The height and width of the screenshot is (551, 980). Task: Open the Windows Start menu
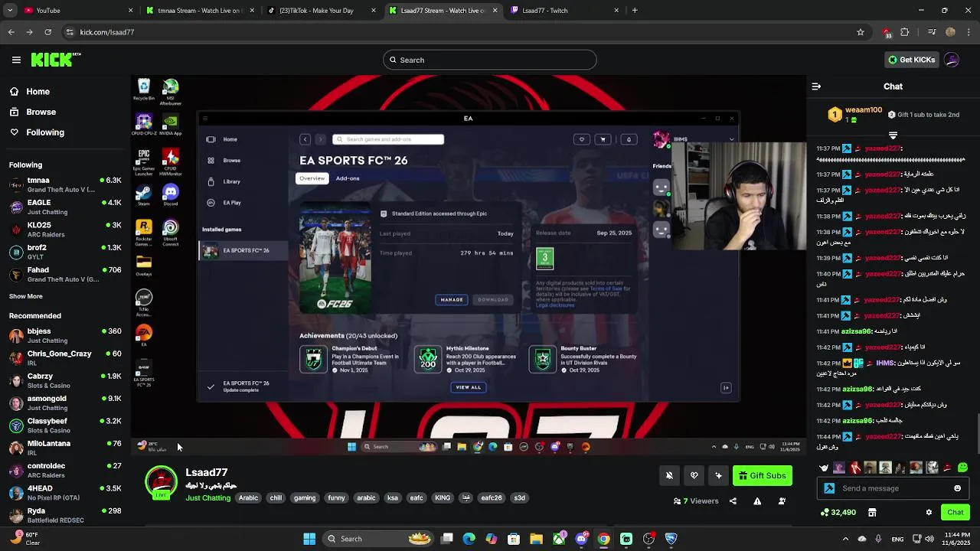pos(309,539)
